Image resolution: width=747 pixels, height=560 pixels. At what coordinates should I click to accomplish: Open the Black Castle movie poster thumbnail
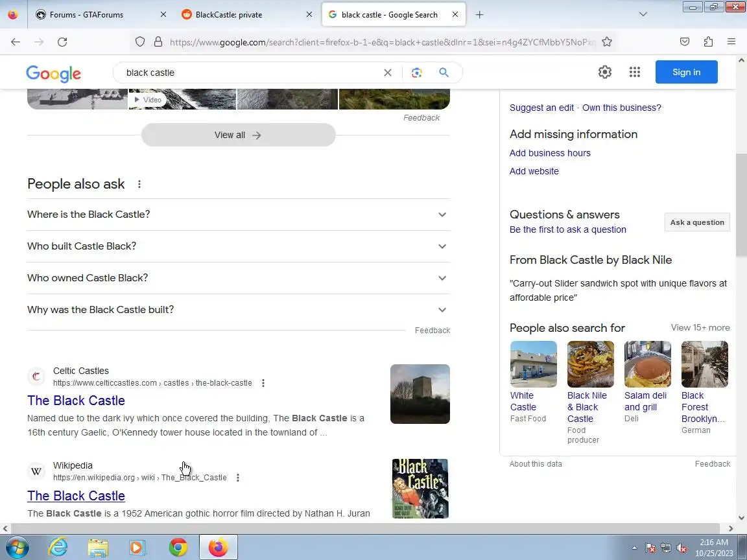[x=420, y=489]
